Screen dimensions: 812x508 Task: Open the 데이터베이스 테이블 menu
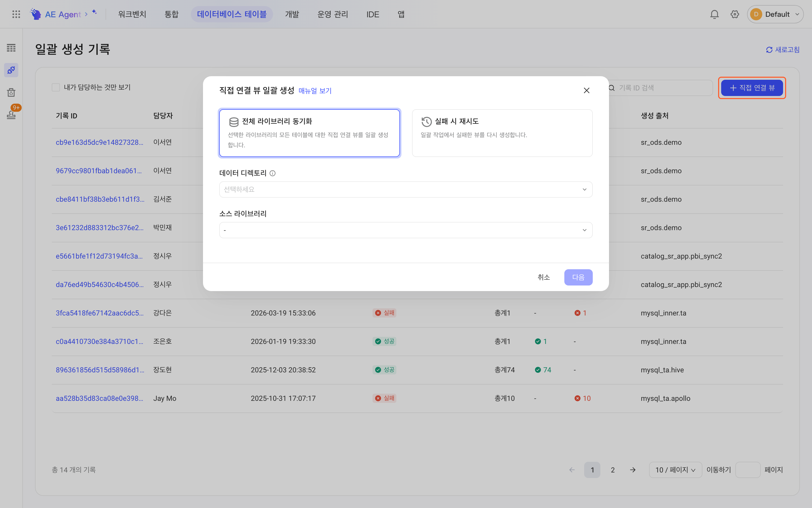[x=232, y=14]
